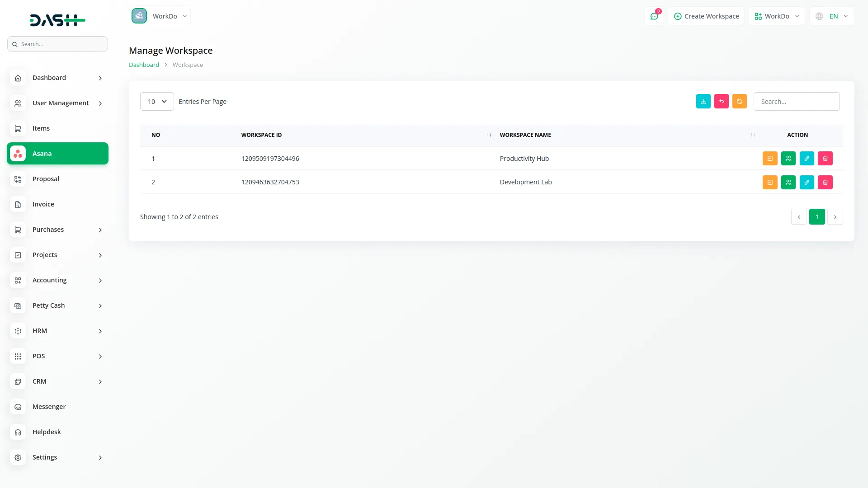Follow the Dashboard breadcrumb link
This screenshot has height=488, width=868.
[143, 65]
